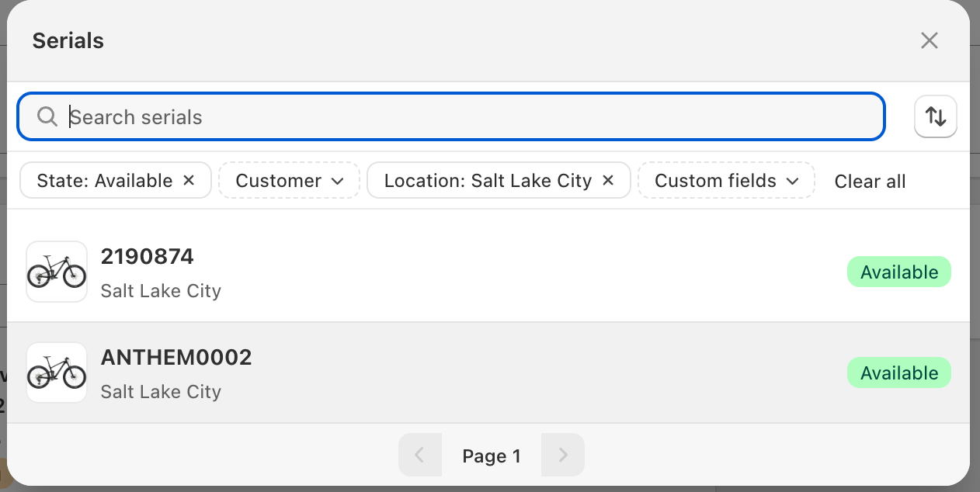Open the Location: Salt Lake City chip

488,181
